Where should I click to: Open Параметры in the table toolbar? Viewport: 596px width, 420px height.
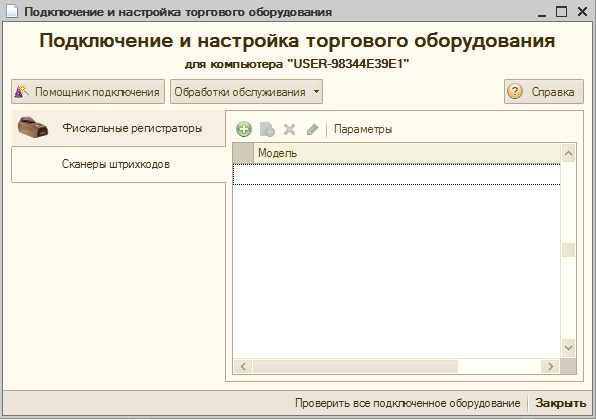coord(363,129)
